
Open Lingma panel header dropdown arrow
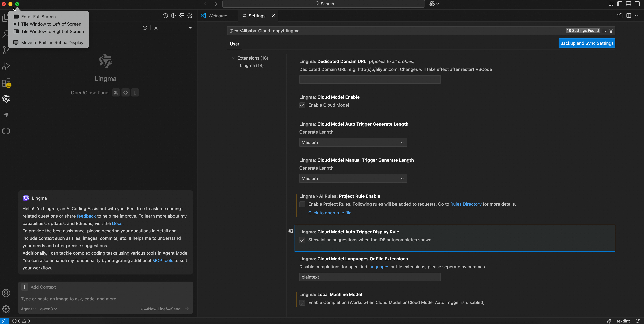190,28
